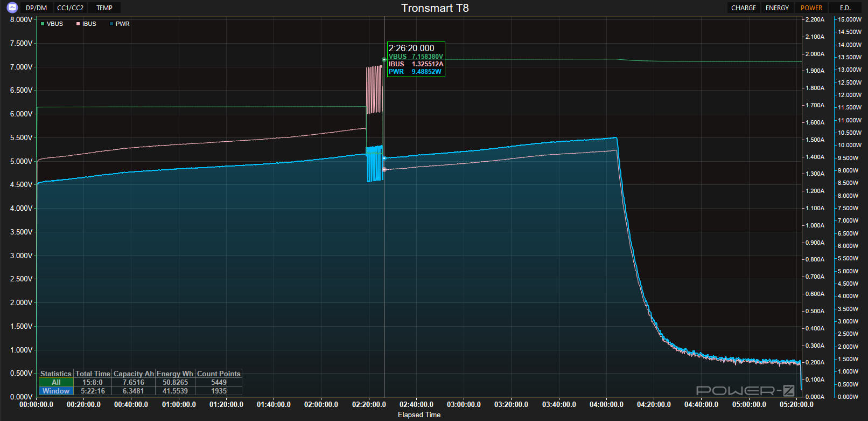The width and height of the screenshot is (868, 421).
Task: Click the VBUS data point on the cursor line
Action: click(x=384, y=60)
